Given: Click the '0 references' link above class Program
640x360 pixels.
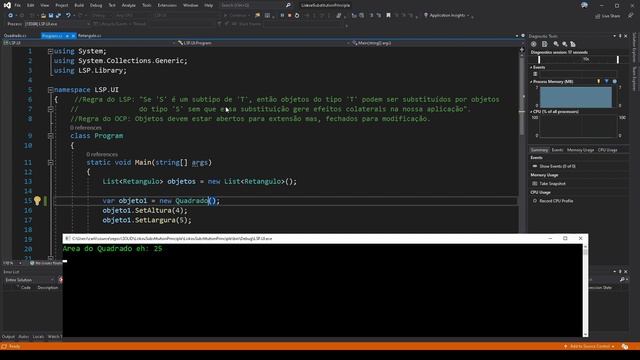Looking at the screenshot, I should (x=85, y=128).
